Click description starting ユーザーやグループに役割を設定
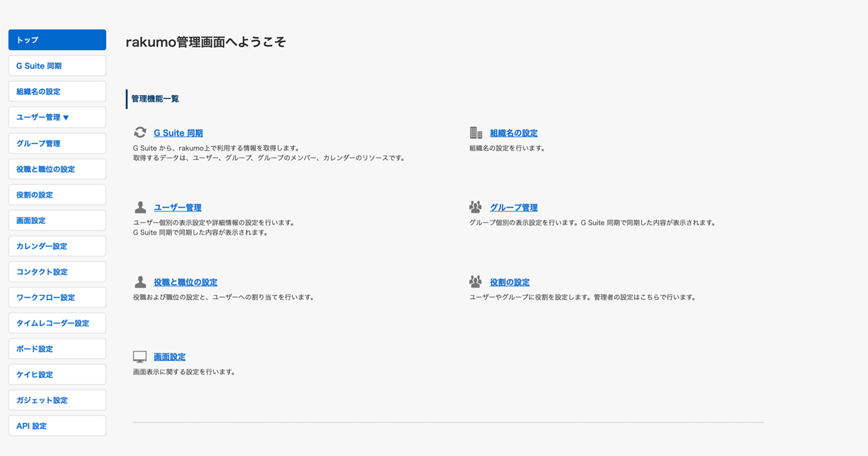Image resolution: width=868 pixels, height=456 pixels. click(583, 297)
